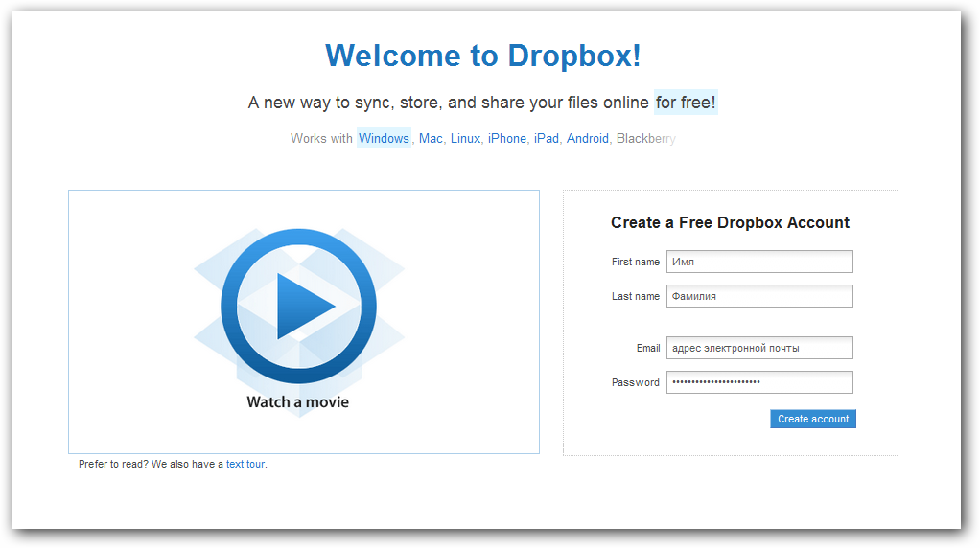The height and width of the screenshot is (548, 980).
Task: Click Create a Free Dropbox Account heading
Action: click(730, 223)
